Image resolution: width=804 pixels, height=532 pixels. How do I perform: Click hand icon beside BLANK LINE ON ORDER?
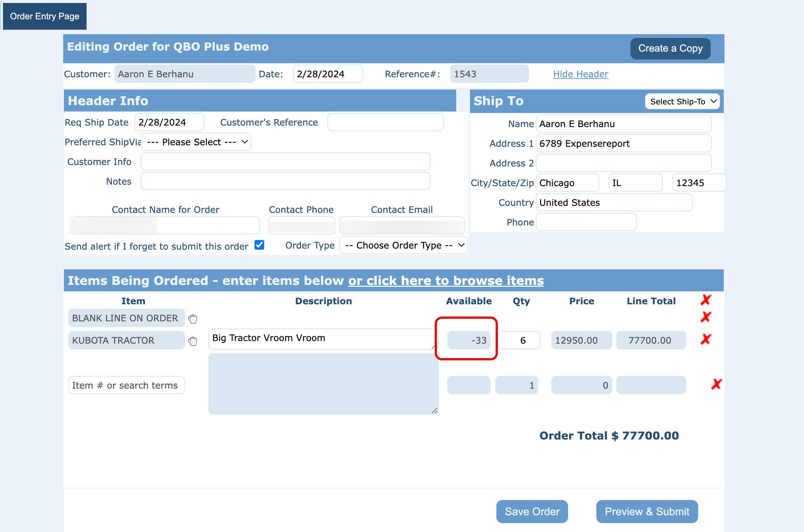click(192, 319)
